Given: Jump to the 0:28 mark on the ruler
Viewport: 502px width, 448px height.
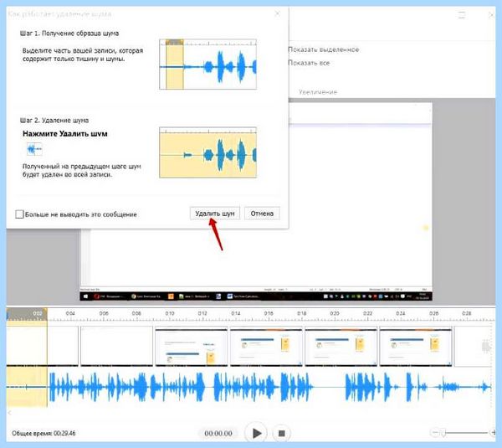Looking at the screenshot, I should (467, 313).
